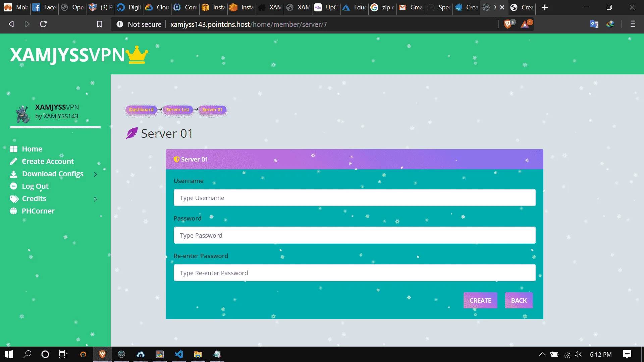The image size is (644, 362).
Task: Open the Download Configs menu item
Action: (53, 174)
